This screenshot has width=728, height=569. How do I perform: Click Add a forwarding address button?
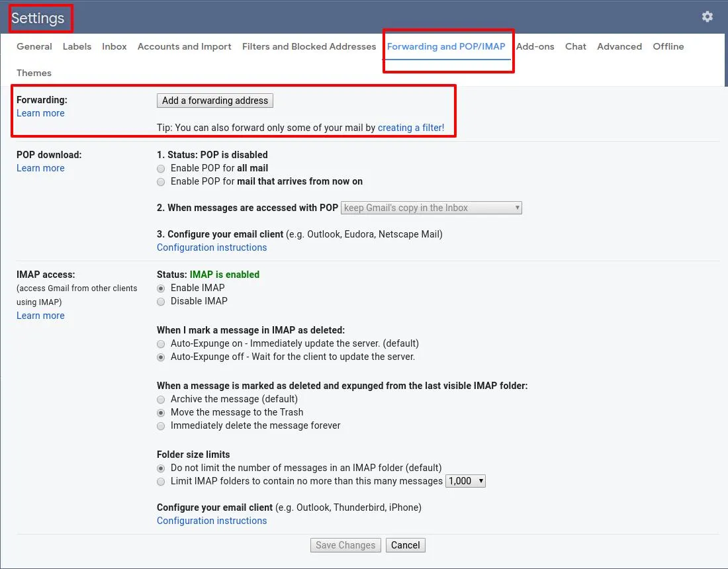pyautogui.click(x=215, y=101)
